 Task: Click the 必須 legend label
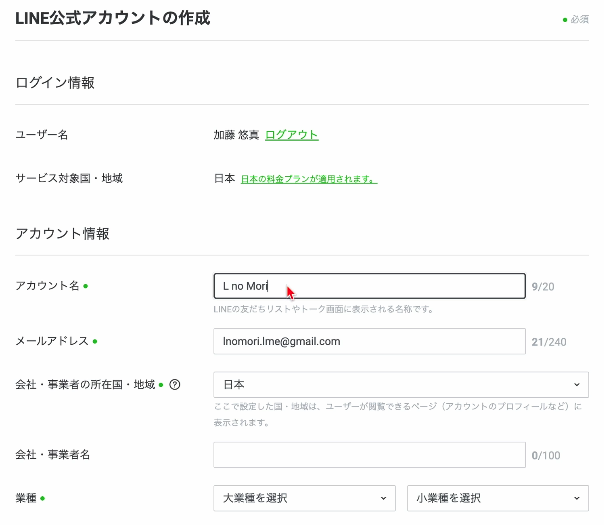[579, 19]
